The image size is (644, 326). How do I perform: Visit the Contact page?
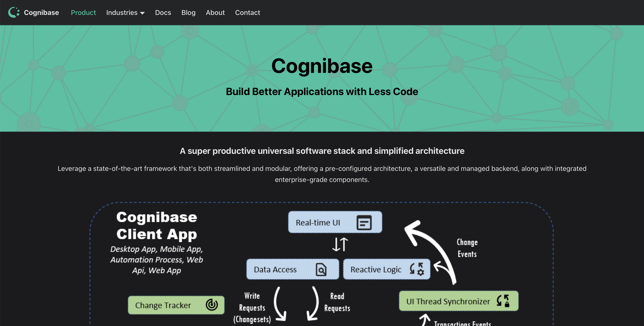[x=247, y=13]
